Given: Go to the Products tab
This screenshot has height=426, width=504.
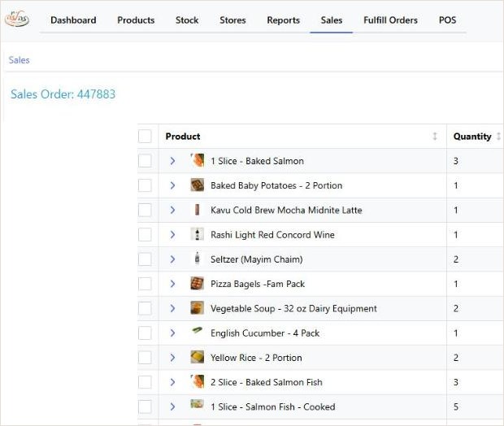Looking at the screenshot, I should 136,20.
